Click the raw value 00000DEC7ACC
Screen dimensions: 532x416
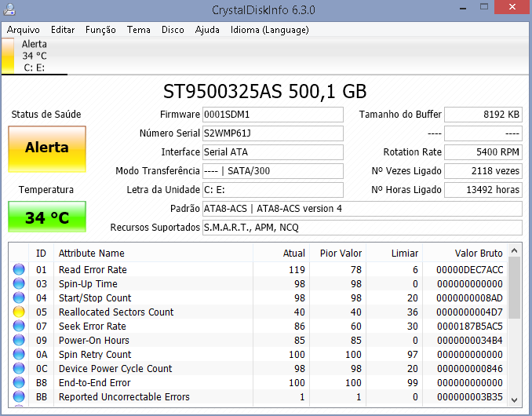(x=470, y=270)
